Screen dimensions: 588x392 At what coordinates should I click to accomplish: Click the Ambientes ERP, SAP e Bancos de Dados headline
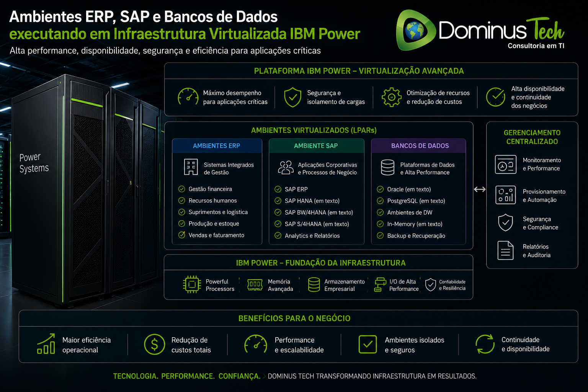point(144,17)
